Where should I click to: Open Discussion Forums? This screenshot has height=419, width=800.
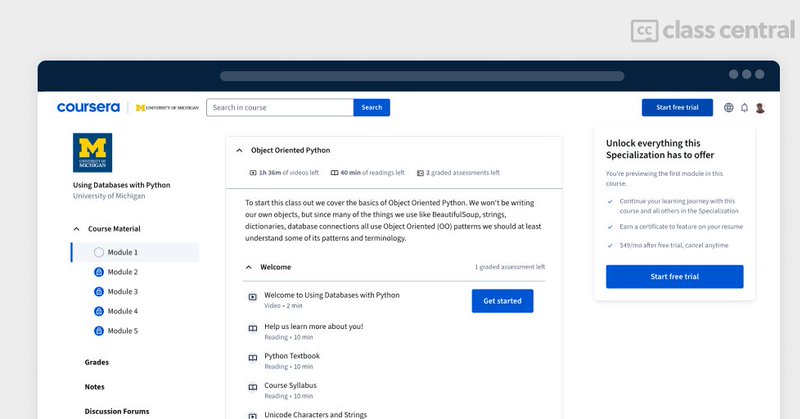pos(117,411)
